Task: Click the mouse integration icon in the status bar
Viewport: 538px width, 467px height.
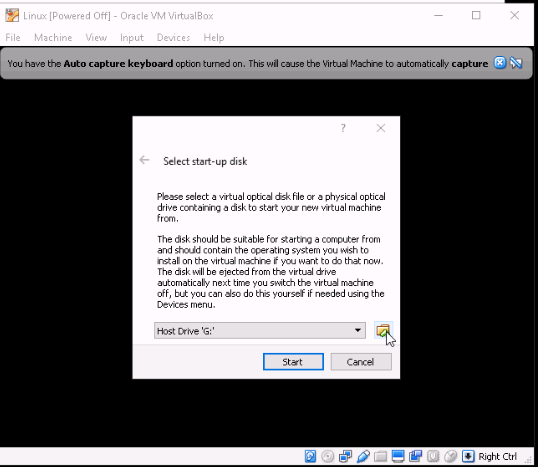Action: 451,456
